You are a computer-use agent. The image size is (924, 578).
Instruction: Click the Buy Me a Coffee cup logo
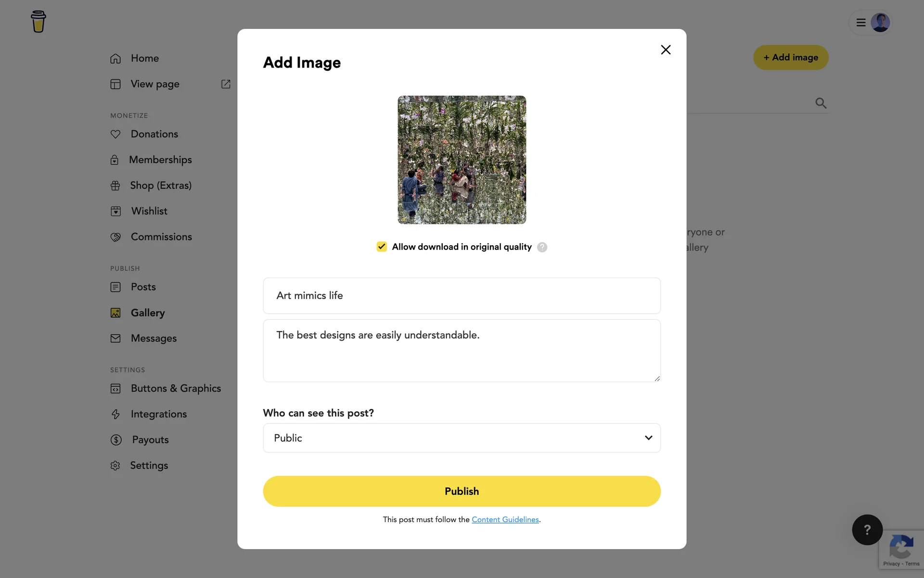click(x=38, y=22)
